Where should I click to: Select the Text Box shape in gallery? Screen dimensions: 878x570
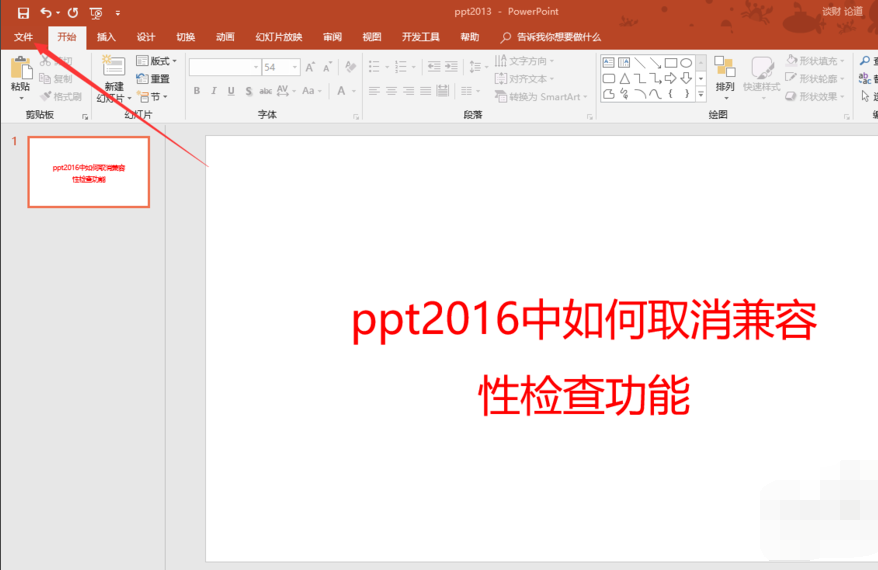click(609, 63)
